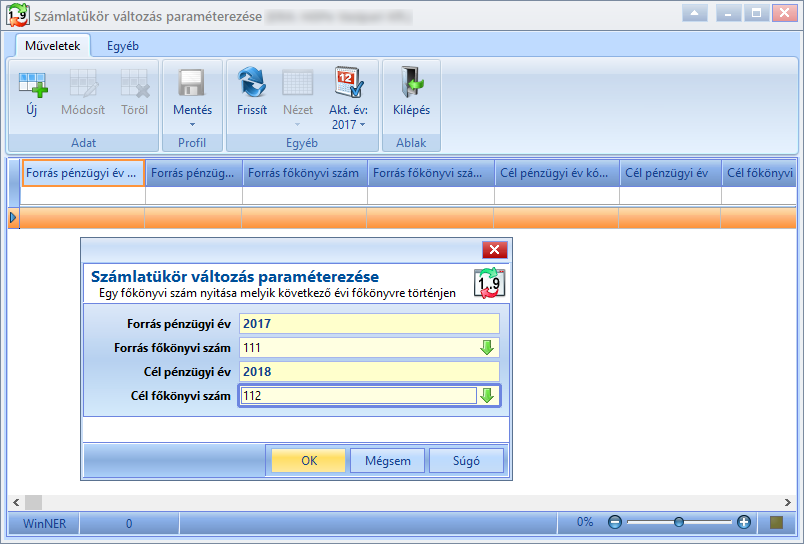The width and height of the screenshot is (804, 544).
Task: Click the Forrás főkönyvi szám field
Action: coord(369,348)
